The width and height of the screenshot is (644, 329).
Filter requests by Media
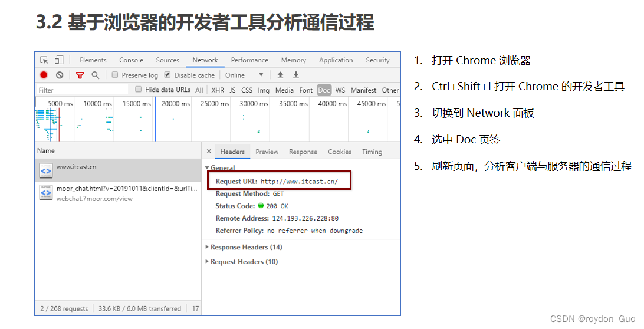pyautogui.click(x=284, y=90)
